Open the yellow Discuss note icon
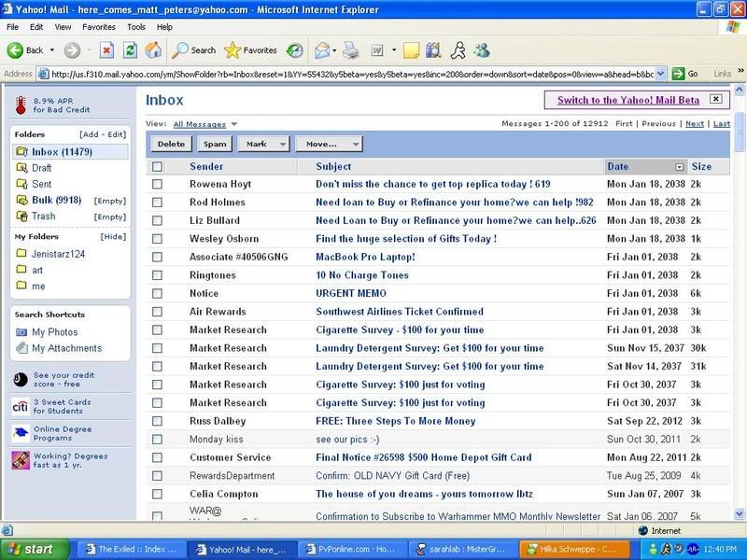The width and height of the screenshot is (747, 560). click(x=411, y=50)
